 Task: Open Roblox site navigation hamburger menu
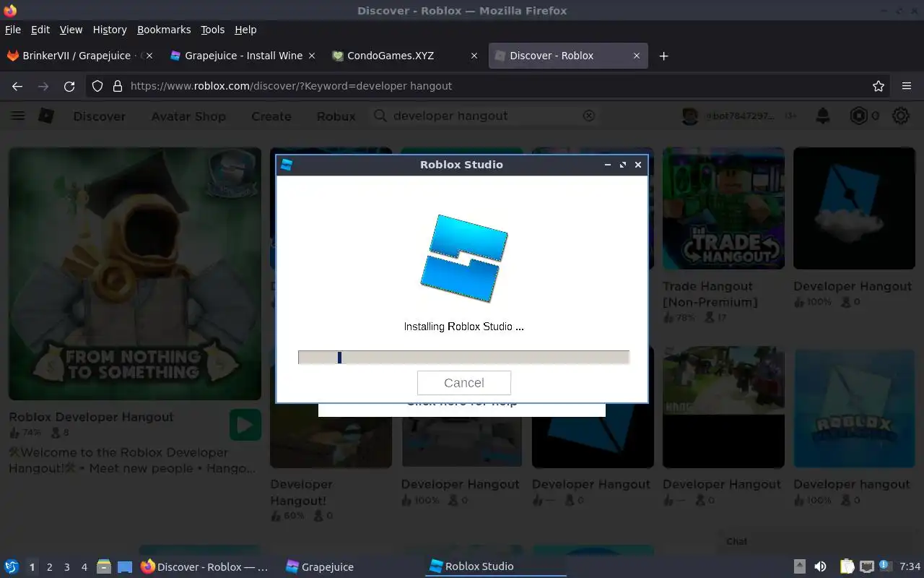[x=18, y=116]
